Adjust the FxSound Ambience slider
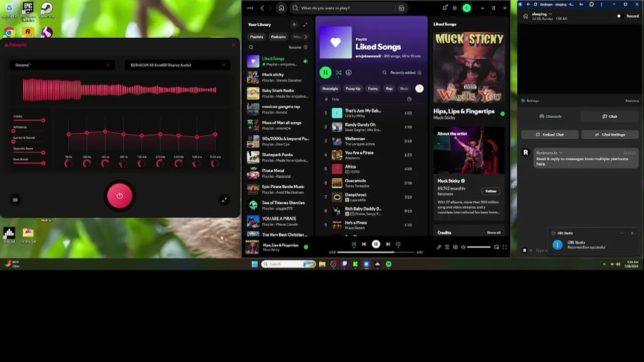The image size is (644, 362). [29, 131]
